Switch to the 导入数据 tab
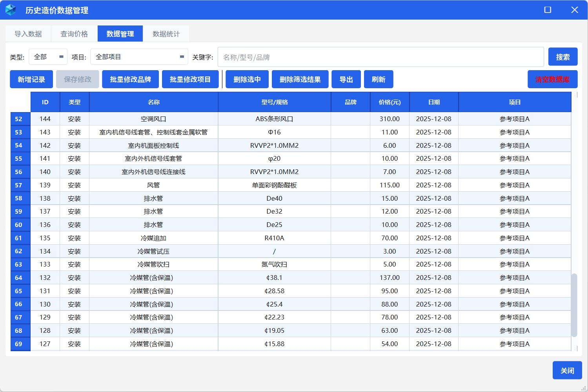 pyautogui.click(x=28, y=34)
